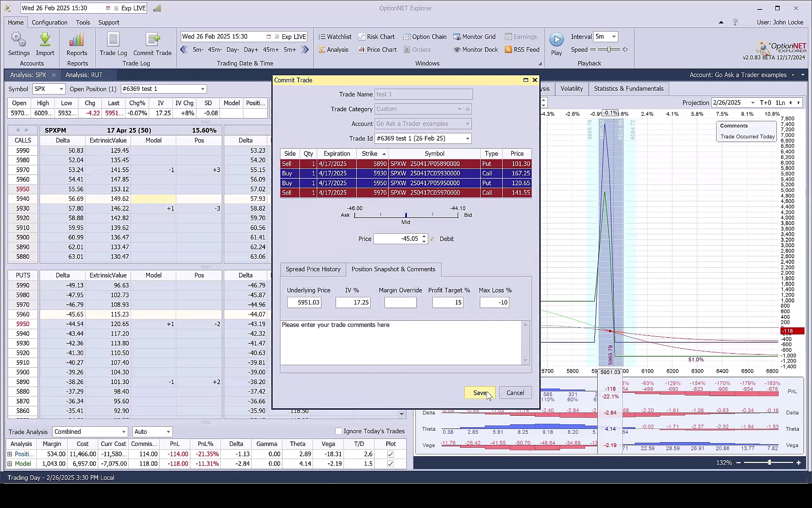Screen dimensions: 812x508
Task: Close the Analysis: SPX tab
Action: pyautogui.click(x=54, y=75)
